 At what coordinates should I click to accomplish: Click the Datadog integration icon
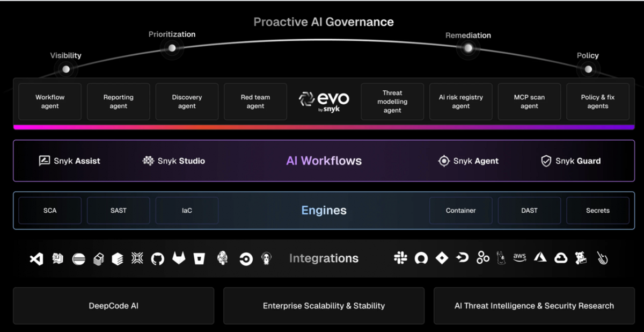(580, 258)
